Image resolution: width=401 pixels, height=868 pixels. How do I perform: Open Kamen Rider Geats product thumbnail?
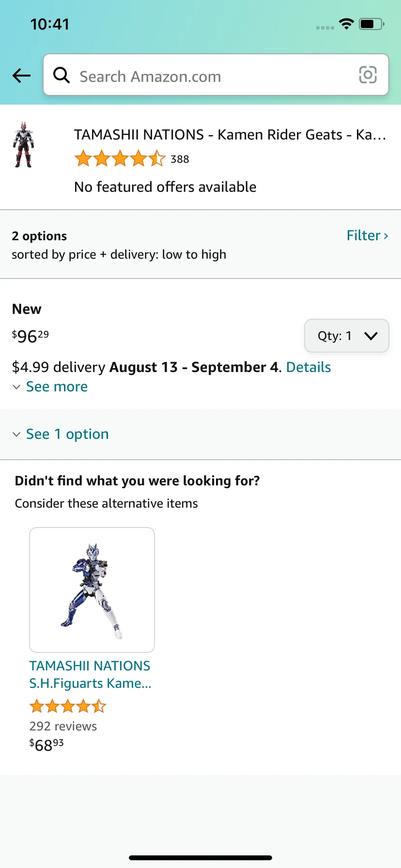tap(23, 145)
